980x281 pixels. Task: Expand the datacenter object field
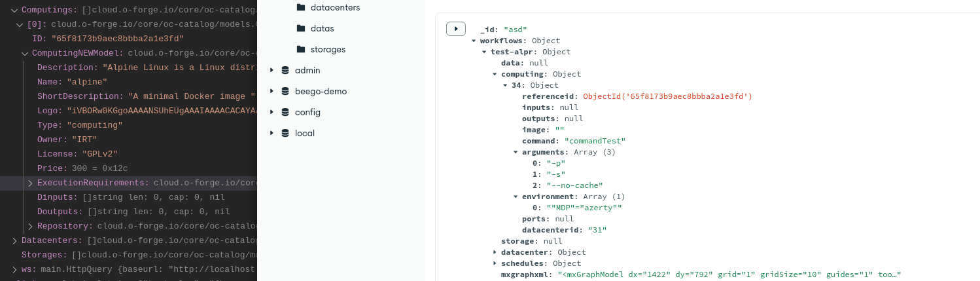click(x=495, y=252)
